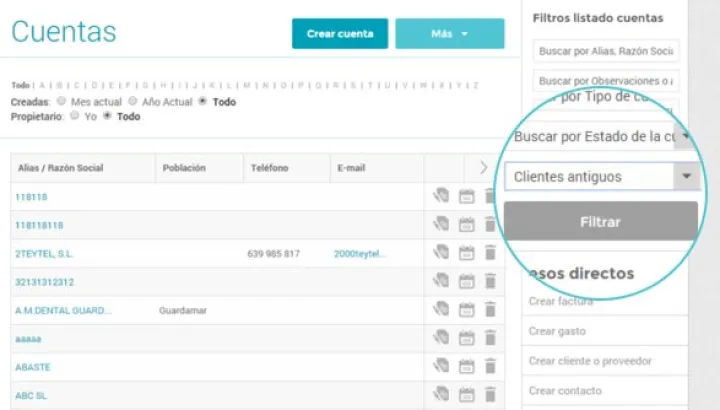The height and width of the screenshot is (410, 720).
Task: Select the Propietario 'Todo' radio button
Action: pyautogui.click(x=107, y=115)
